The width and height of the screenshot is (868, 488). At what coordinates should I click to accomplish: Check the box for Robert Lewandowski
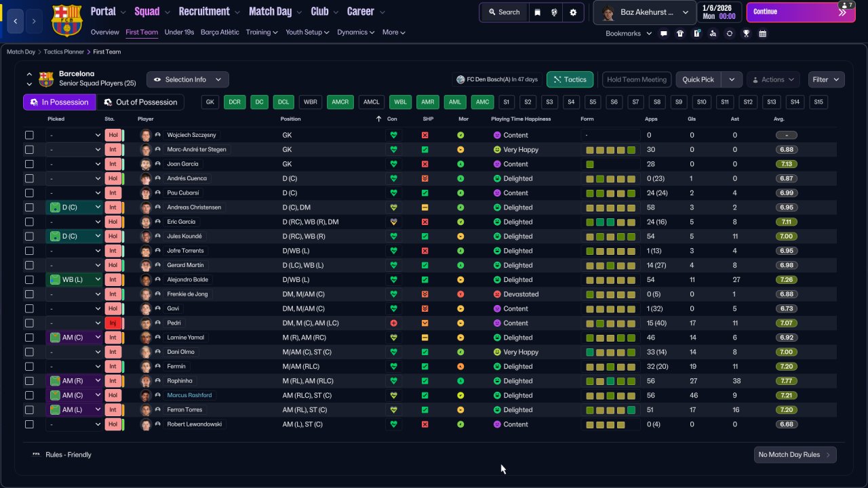pos(29,424)
